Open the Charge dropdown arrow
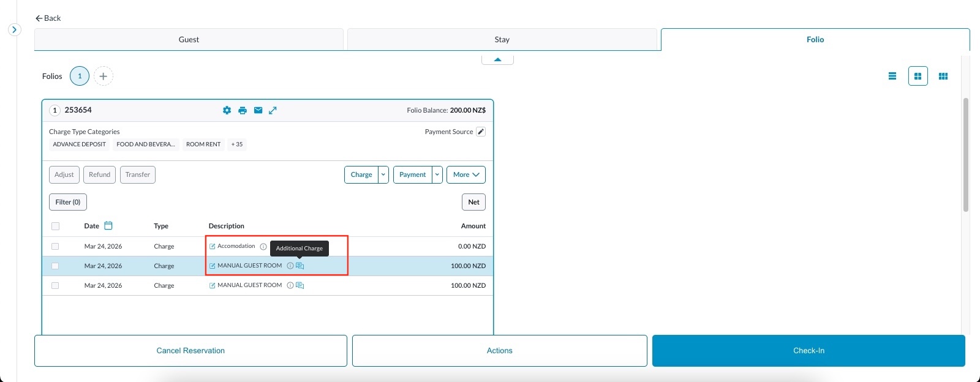 tap(383, 174)
